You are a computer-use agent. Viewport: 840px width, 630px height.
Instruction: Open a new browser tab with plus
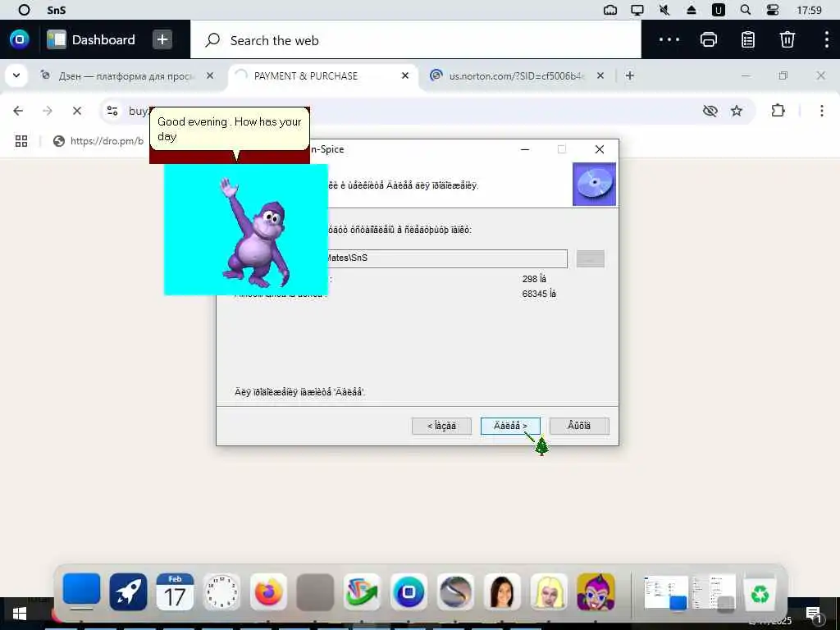click(x=630, y=75)
